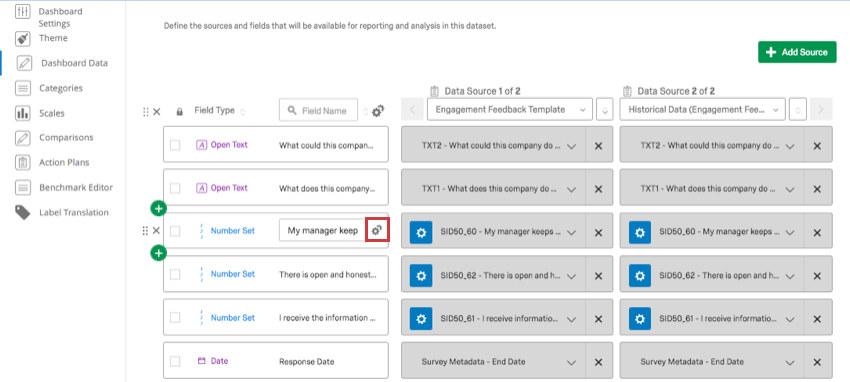Check the box for What could this company row
Screen dimensions: 850x382
tap(175, 145)
